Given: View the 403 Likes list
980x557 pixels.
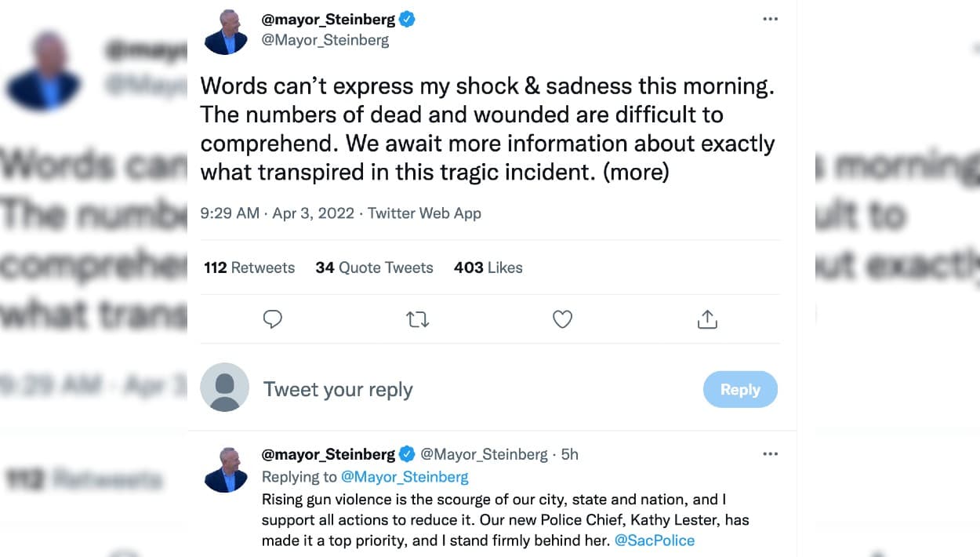Looking at the screenshot, I should click(x=488, y=268).
